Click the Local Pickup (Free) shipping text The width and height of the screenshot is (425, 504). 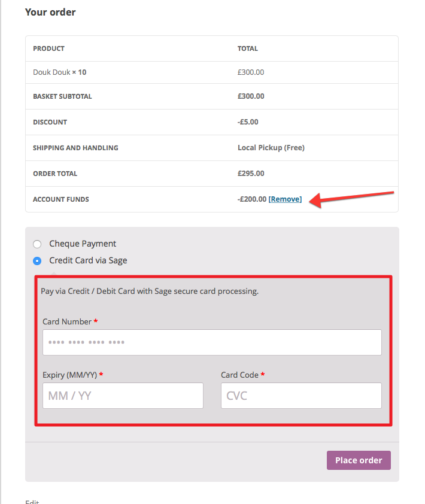click(271, 148)
